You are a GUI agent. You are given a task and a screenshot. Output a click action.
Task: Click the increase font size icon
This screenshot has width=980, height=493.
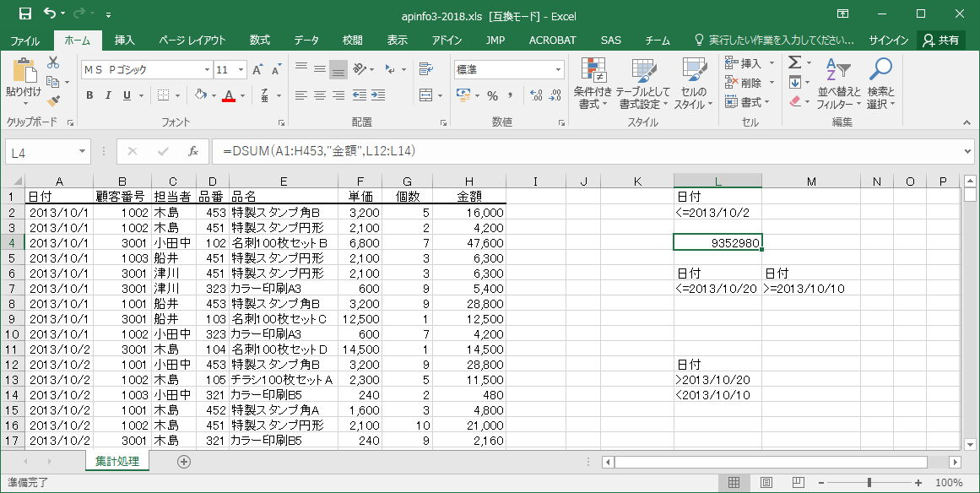pos(258,70)
